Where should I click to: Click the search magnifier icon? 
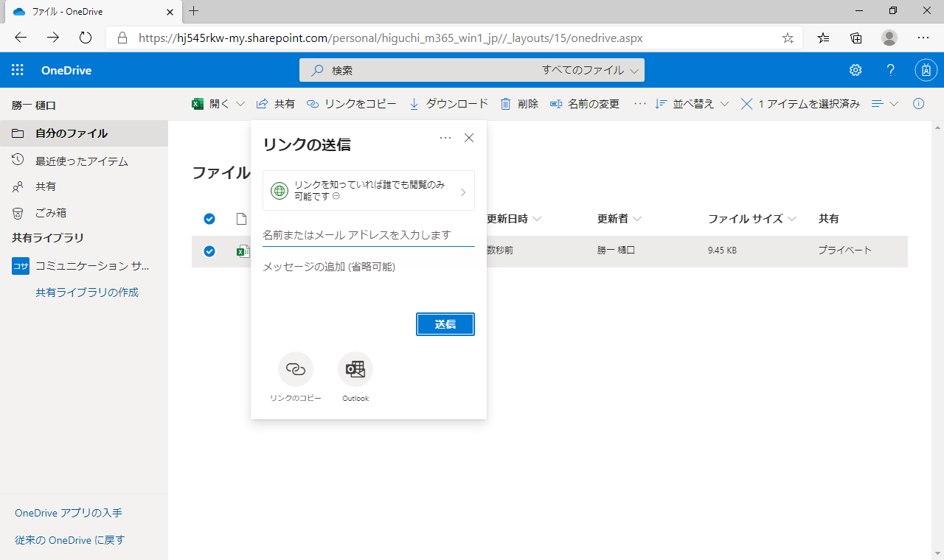pyautogui.click(x=317, y=71)
